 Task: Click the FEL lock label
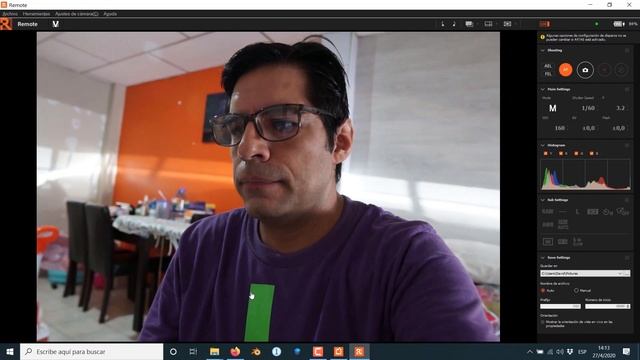point(548,74)
